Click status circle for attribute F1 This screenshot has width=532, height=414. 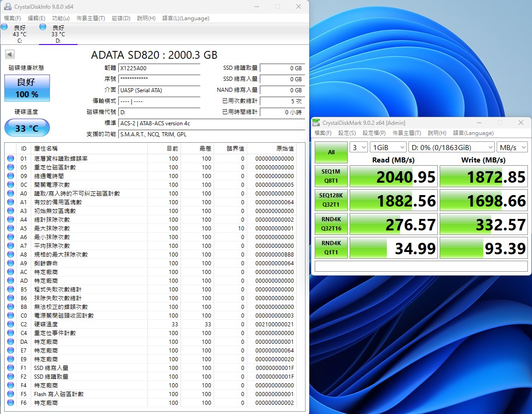pyautogui.click(x=11, y=368)
